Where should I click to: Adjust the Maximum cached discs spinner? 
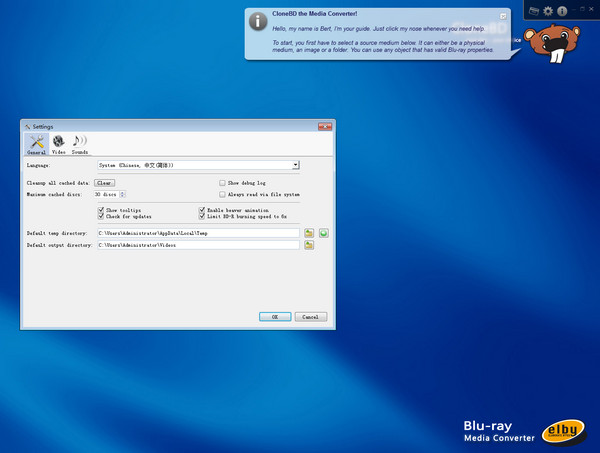pyautogui.click(x=122, y=194)
